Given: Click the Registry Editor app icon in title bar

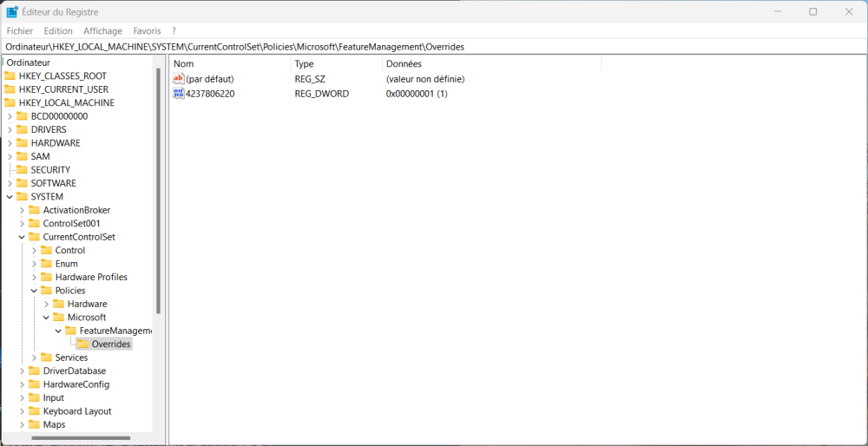Looking at the screenshot, I should [x=11, y=11].
